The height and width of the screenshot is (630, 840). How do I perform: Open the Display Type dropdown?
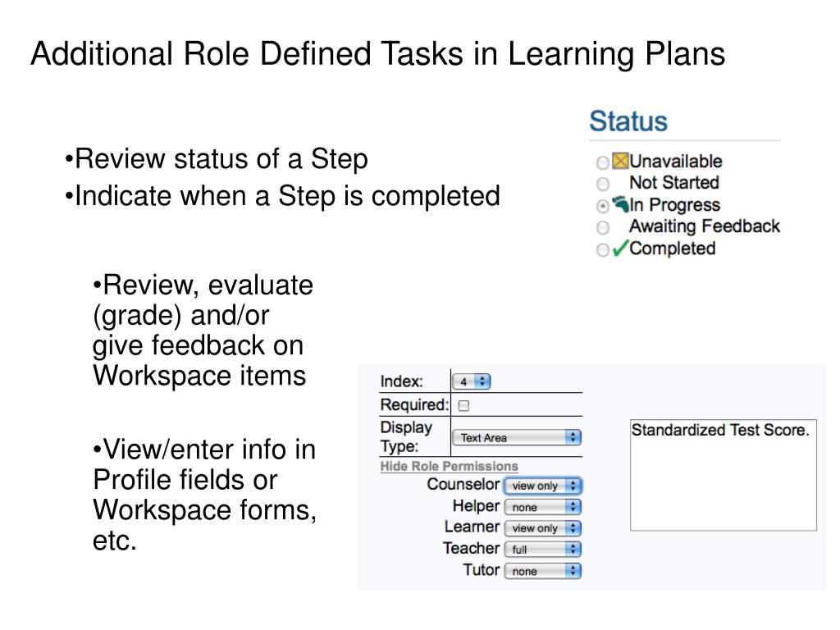tap(516, 438)
